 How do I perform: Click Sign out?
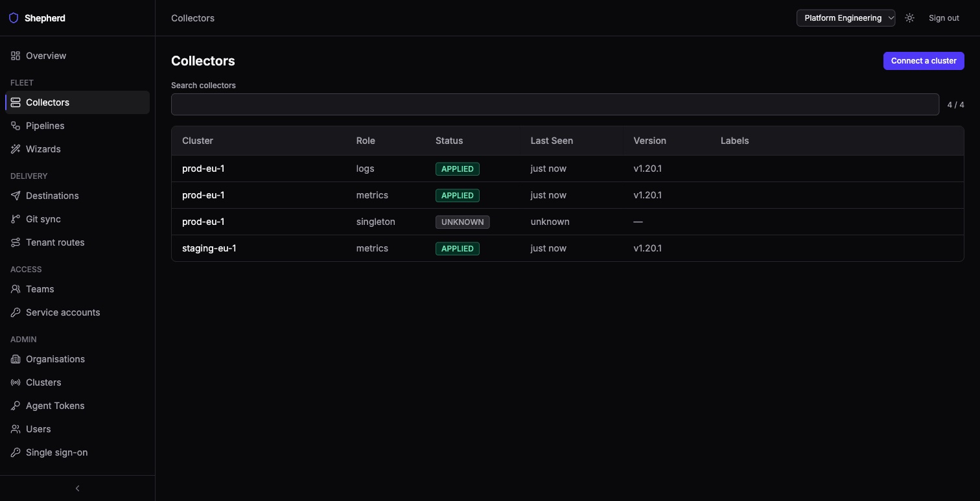coord(944,18)
